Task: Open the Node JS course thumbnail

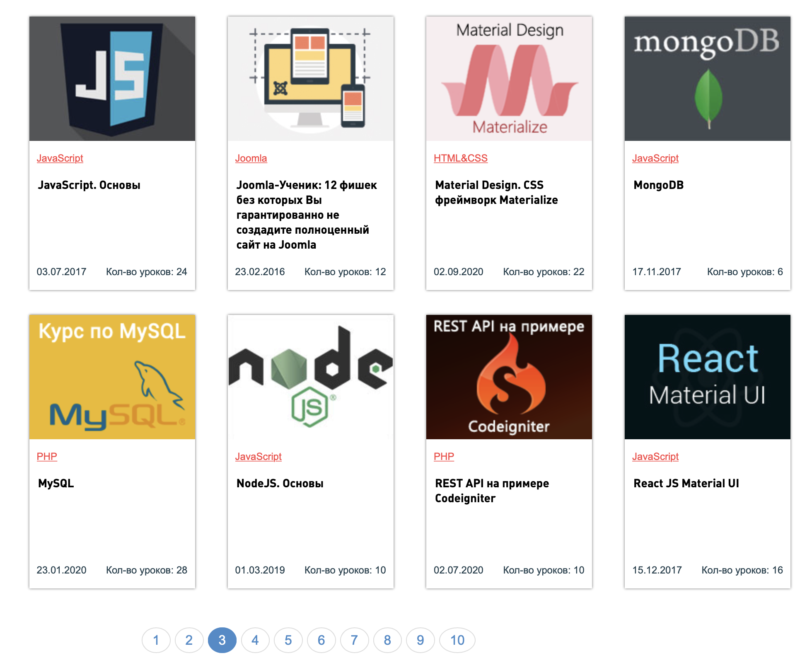Action: tap(311, 377)
